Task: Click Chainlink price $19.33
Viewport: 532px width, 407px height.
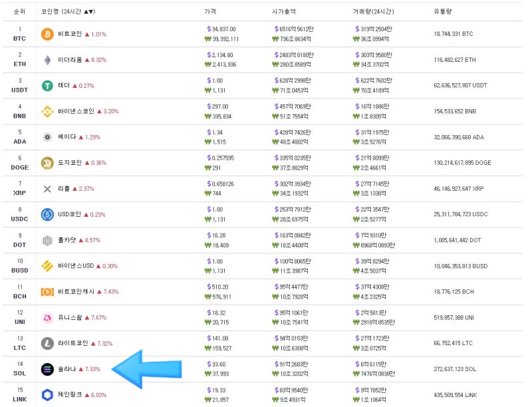Action: (216, 390)
